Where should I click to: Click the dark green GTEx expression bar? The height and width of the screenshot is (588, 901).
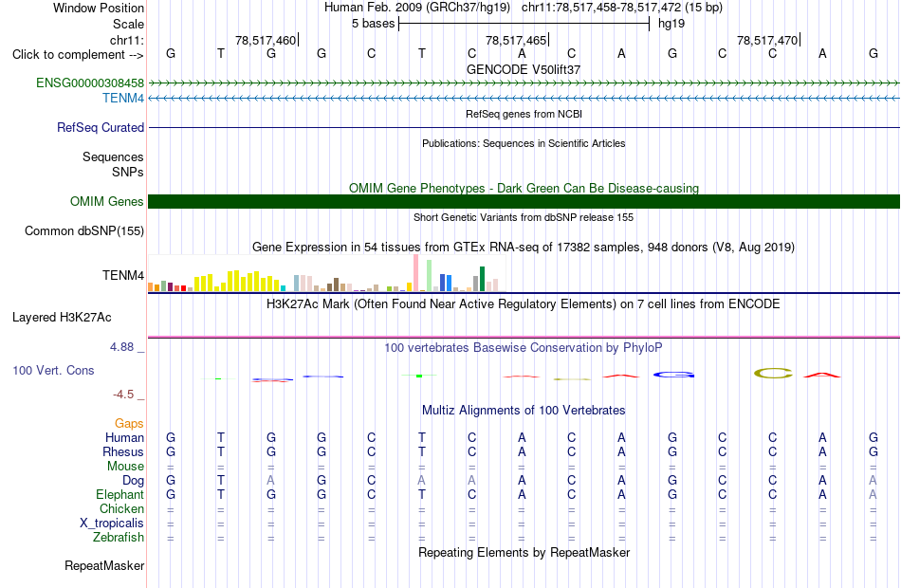(x=482, y=279)
